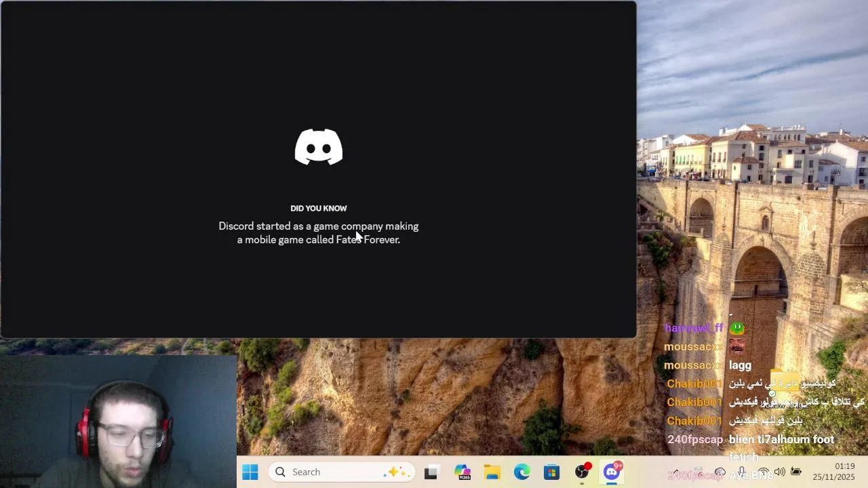This screenshot has height=488, width=868.
Task: Open File Explorer from the taskbar
Action: 492,472
